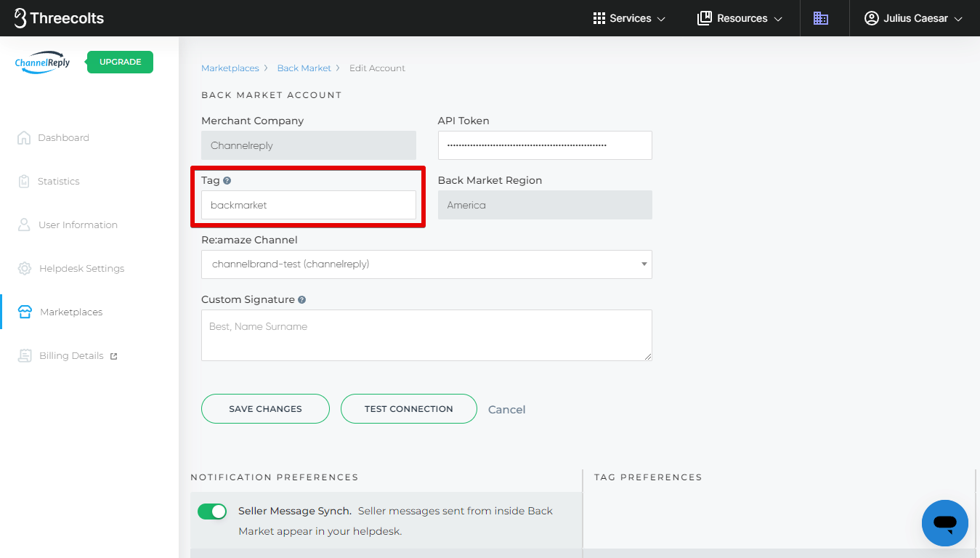980x558 pixels.
Task: Click the user avatar icon
Action: (x=872, y=18)
